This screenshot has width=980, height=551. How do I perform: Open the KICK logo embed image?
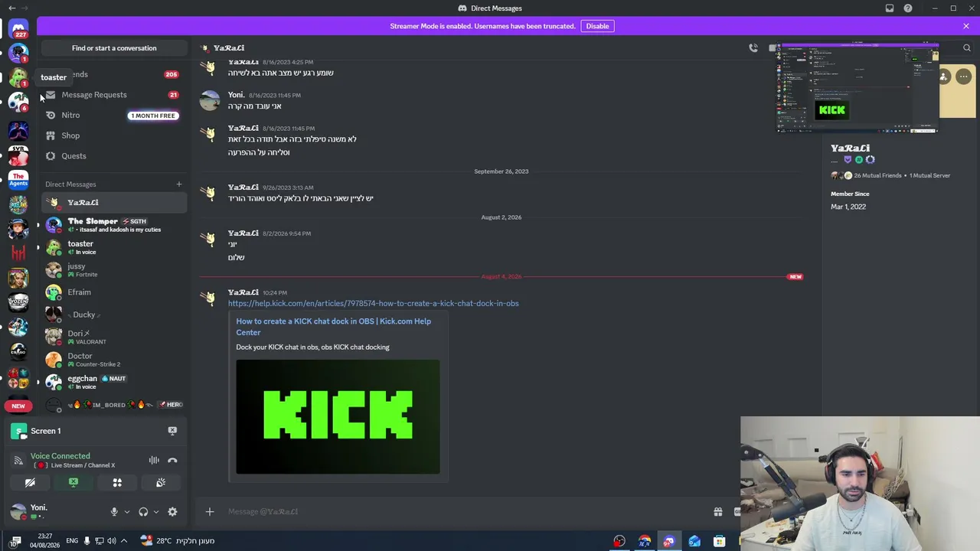(x=338, y=417)
